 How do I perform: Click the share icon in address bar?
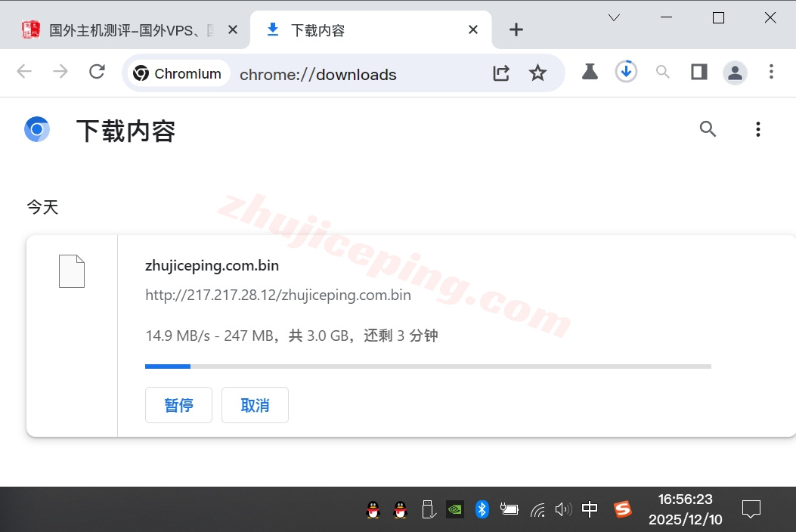500,73
